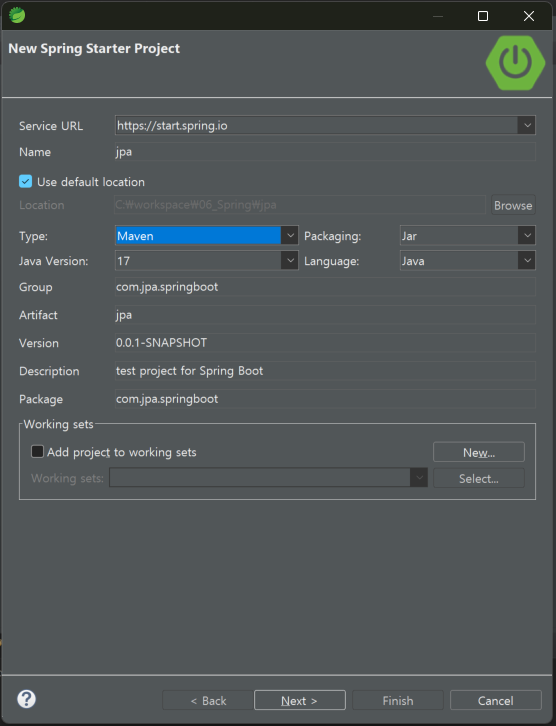Open the Language dropdown showing Java

point(468,261)
